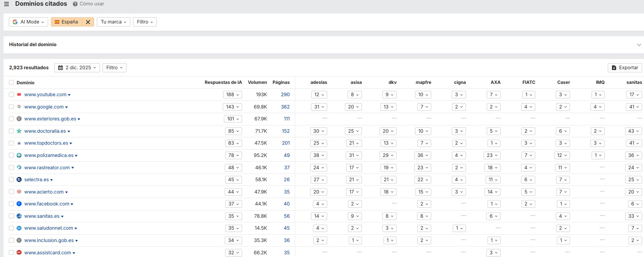644x257 pixels.
Task: Sort by Respuestas de IA column
Action: (x=223, y=82)
